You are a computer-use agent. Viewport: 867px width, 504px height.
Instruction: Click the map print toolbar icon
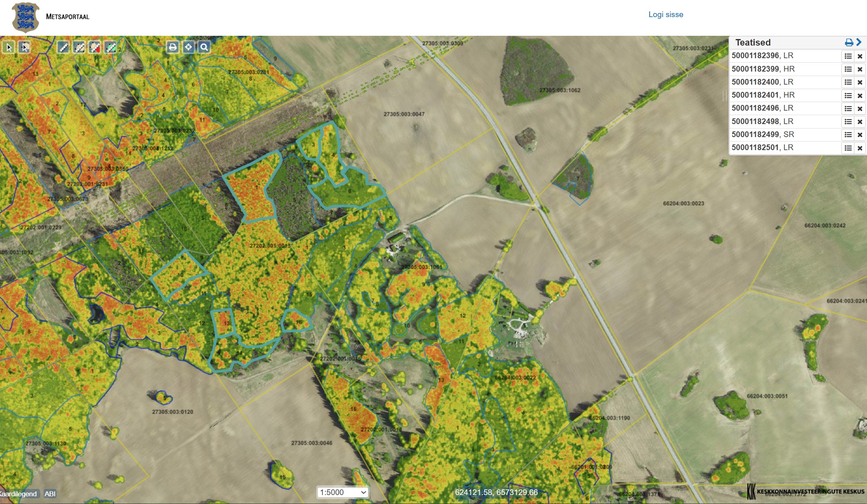click(x=173, y=47)
